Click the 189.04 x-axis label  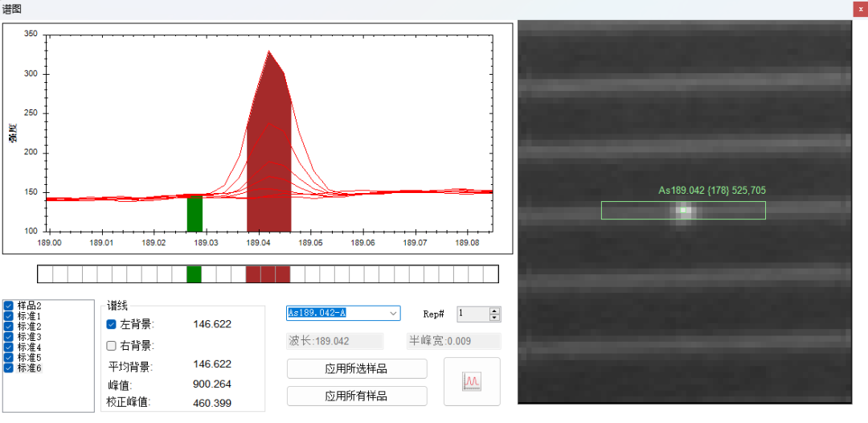(x=258, y=243)
